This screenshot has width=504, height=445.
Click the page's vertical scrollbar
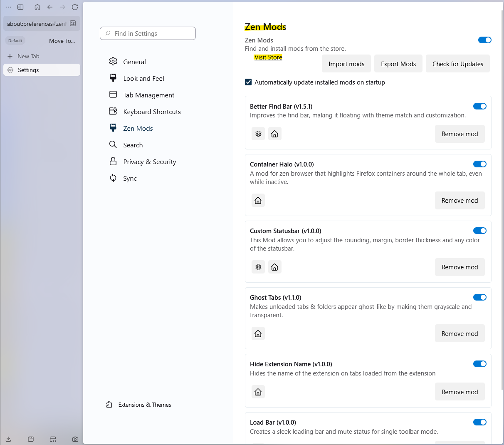click(502, 200)
